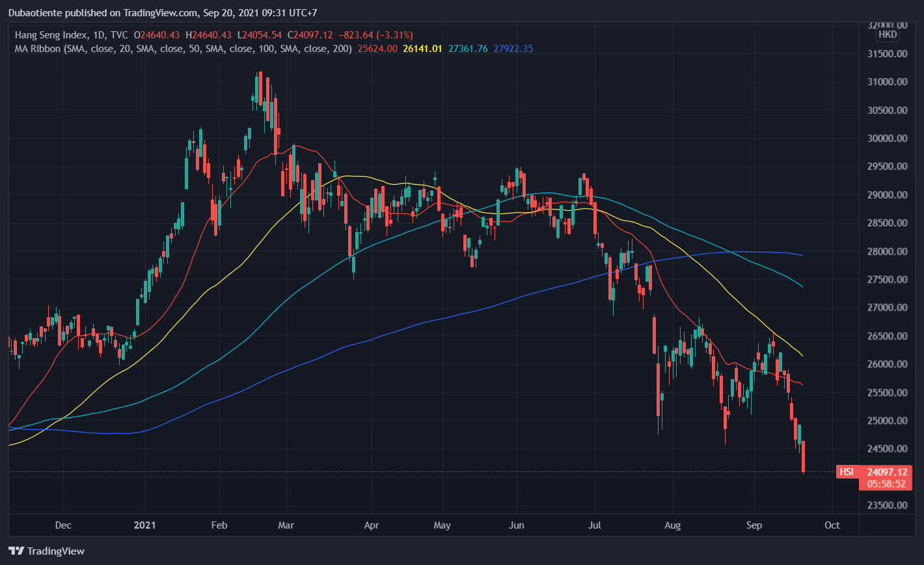Click the open price O24640.43
The width and height of the screenshot is (924, 565).
(x=157, y=35)
